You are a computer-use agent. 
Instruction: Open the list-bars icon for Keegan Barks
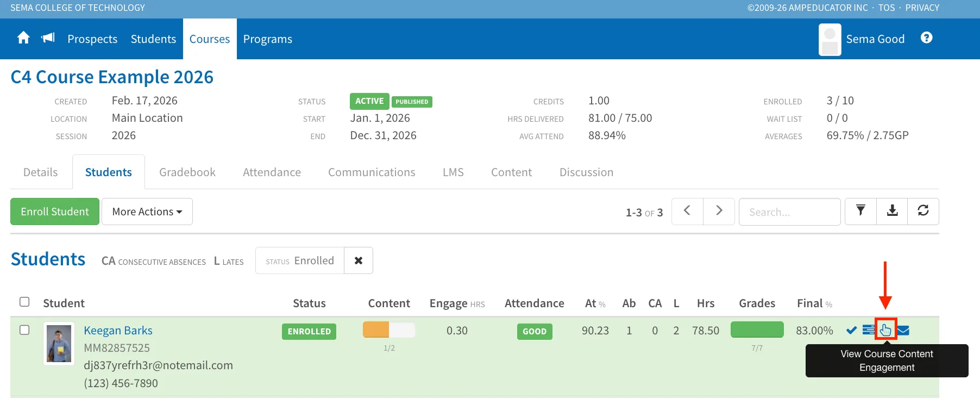869,330
